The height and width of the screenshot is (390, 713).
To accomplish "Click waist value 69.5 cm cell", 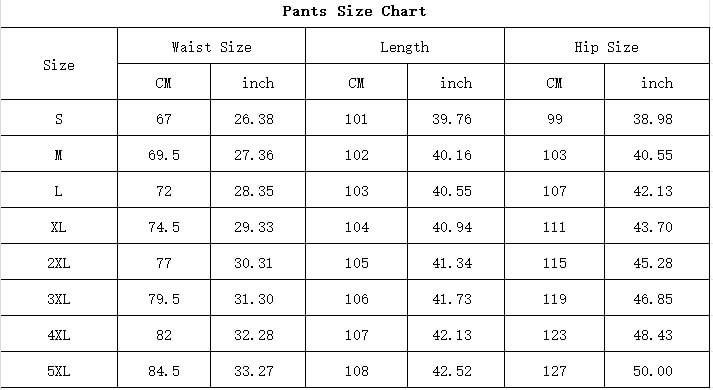I will [164, 155].
